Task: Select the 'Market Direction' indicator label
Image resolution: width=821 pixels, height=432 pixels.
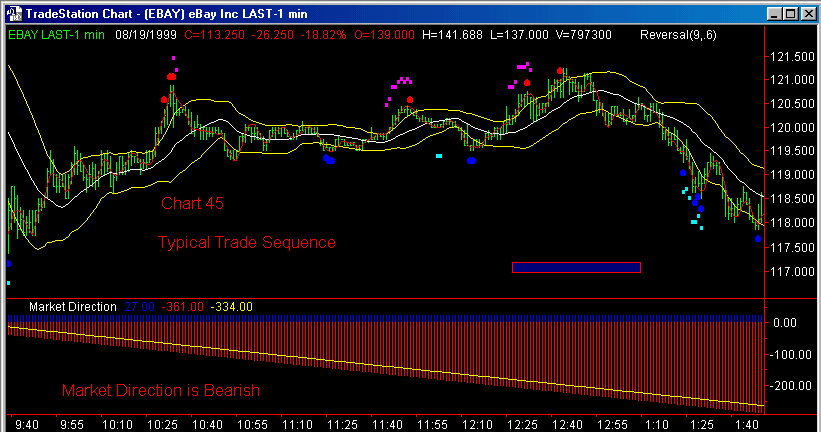Action: pos(73,307)
